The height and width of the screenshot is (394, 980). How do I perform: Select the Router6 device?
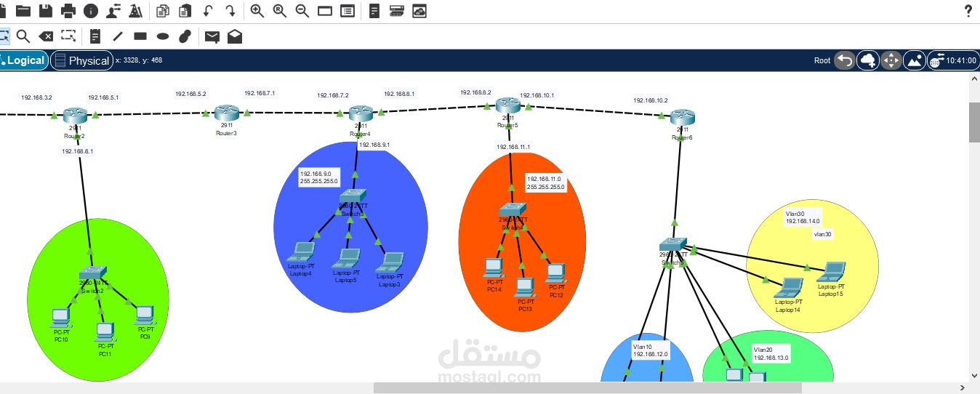[x=682, y=116]
